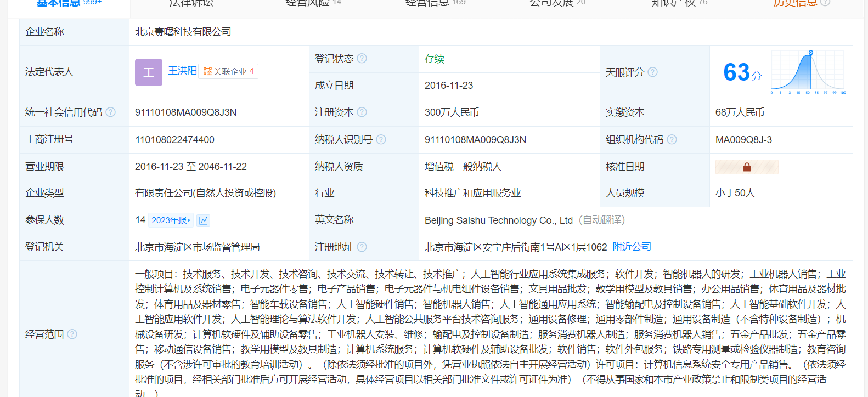Open the 纳税人识别号 help icon
The height and width of the screenshot is (397, 868).
click(x=381, y=139)
